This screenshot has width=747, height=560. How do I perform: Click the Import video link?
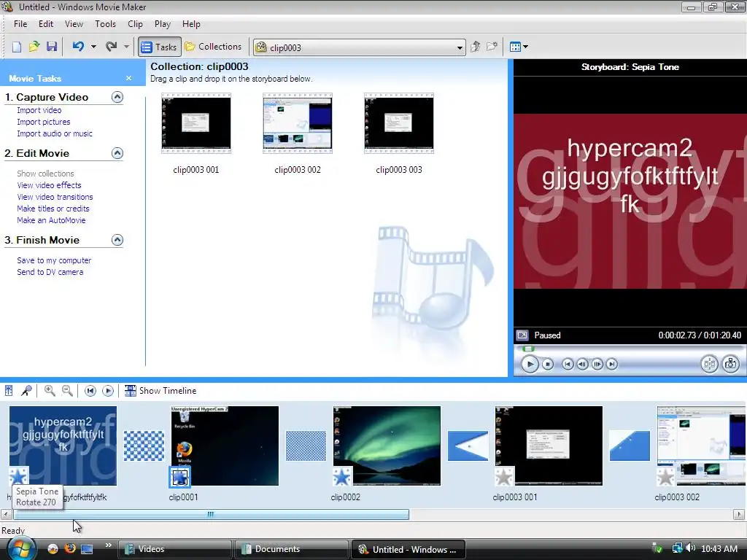[x=39, y=110]
